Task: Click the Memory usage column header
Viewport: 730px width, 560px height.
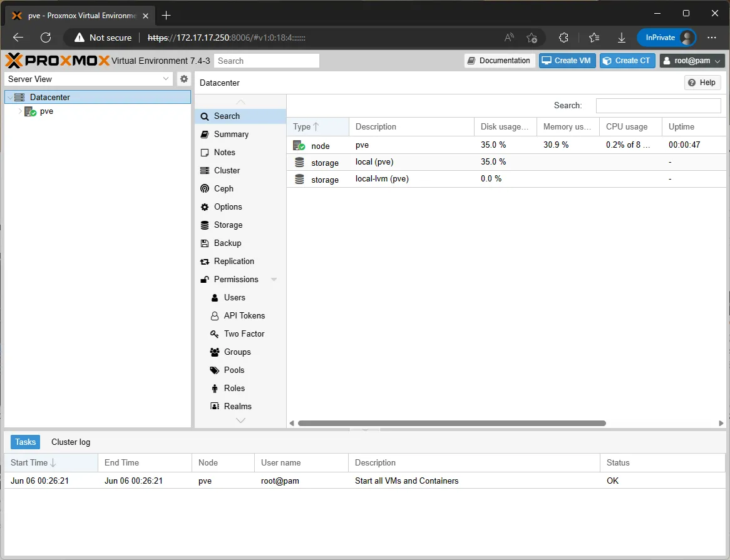Action: (x=568, y=126)
